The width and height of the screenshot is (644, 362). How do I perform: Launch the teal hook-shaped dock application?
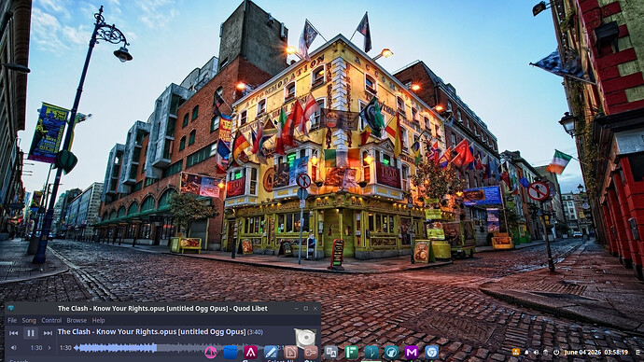pos(371,352)
